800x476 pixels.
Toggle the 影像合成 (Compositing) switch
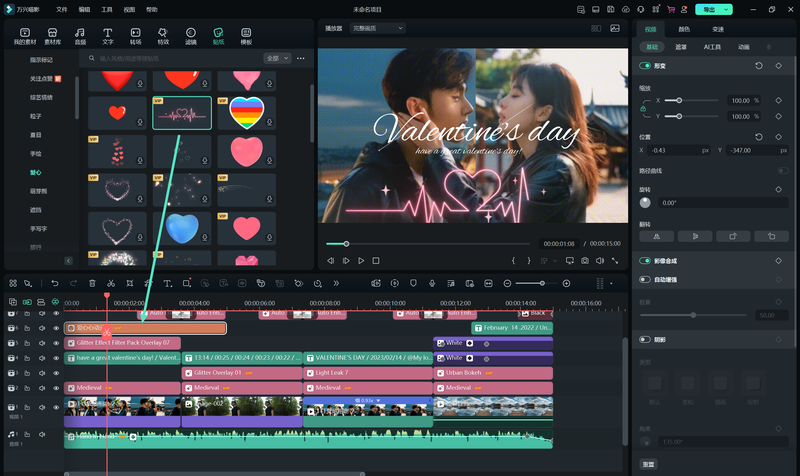tap(645, 260)
